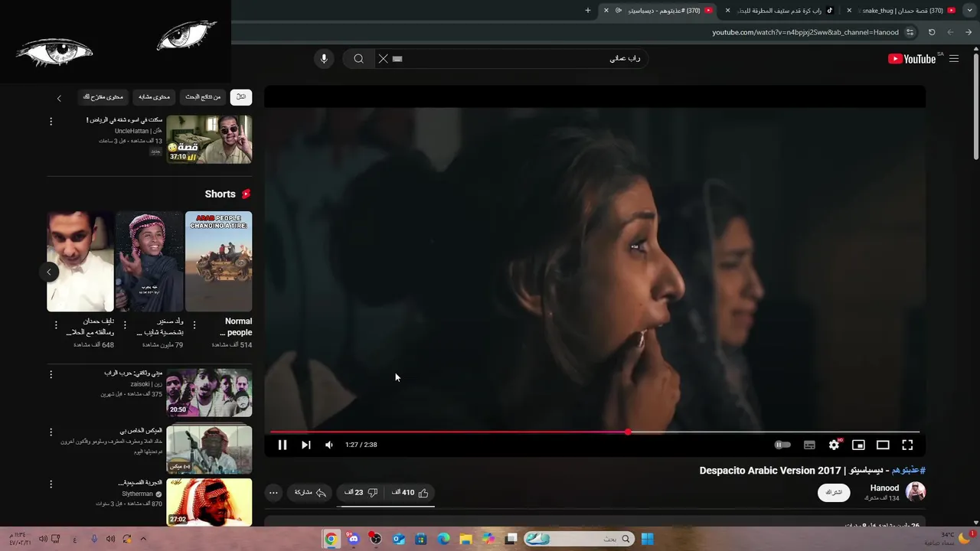
Task: Mute the video player volume
Action: pos(328,445)
